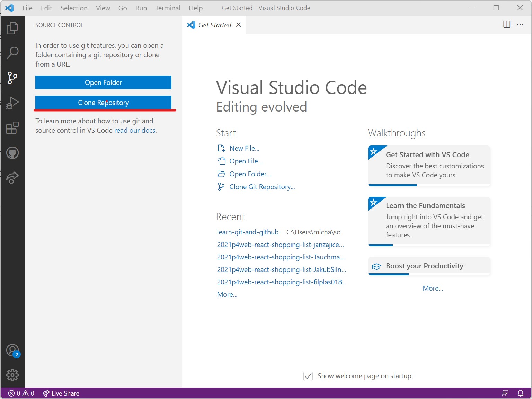Click More... under Recent list
The image size is (532, 399).
227,294
